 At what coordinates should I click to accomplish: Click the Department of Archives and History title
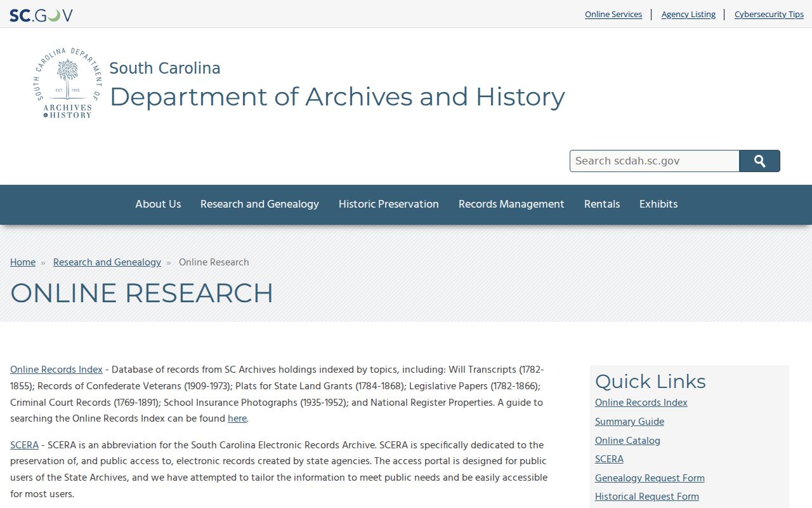click(x=337, y=97)
